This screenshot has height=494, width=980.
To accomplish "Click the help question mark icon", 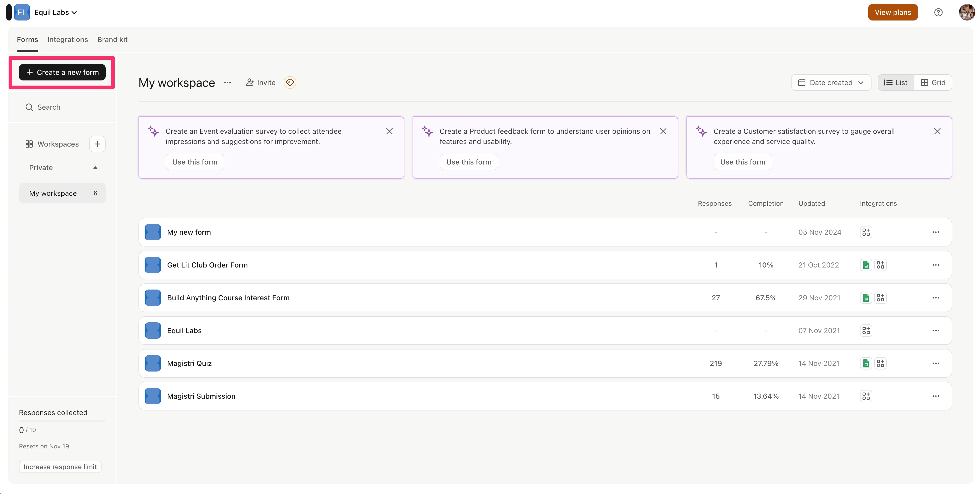I will 938,12.
